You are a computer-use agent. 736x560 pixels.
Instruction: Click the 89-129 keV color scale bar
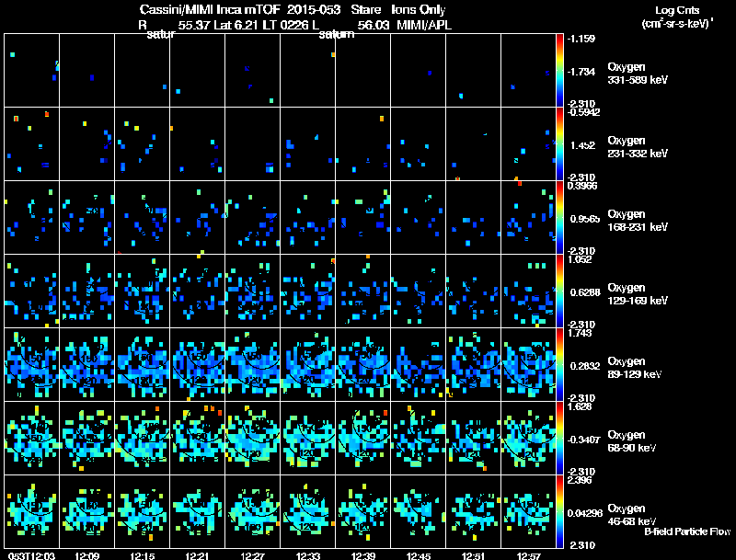pos(559,364)
